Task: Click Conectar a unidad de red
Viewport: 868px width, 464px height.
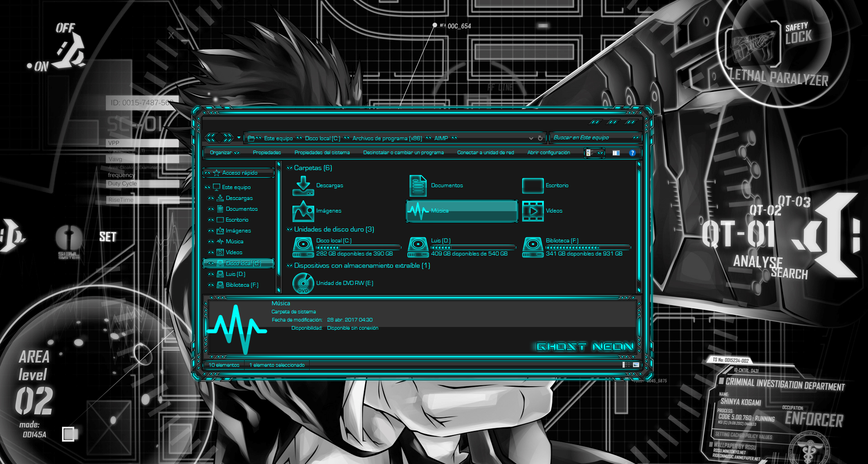Action: [x=485, y=153]
